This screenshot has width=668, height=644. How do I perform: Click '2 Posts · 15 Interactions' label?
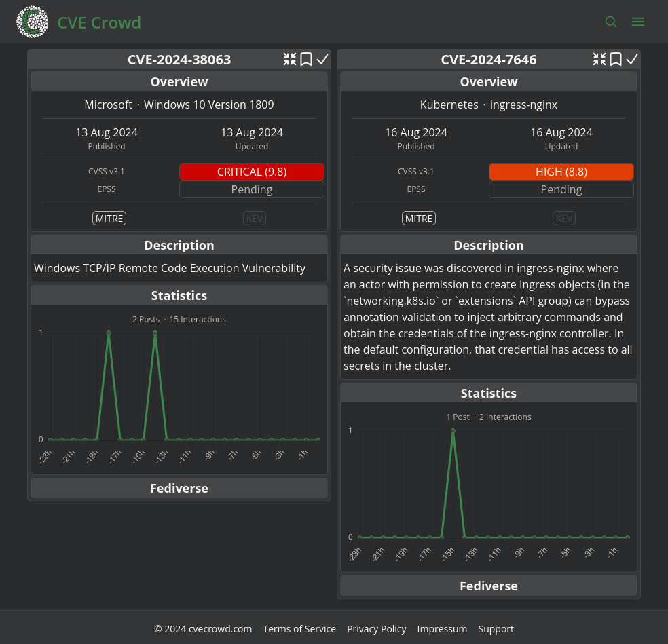click(179, 320)
